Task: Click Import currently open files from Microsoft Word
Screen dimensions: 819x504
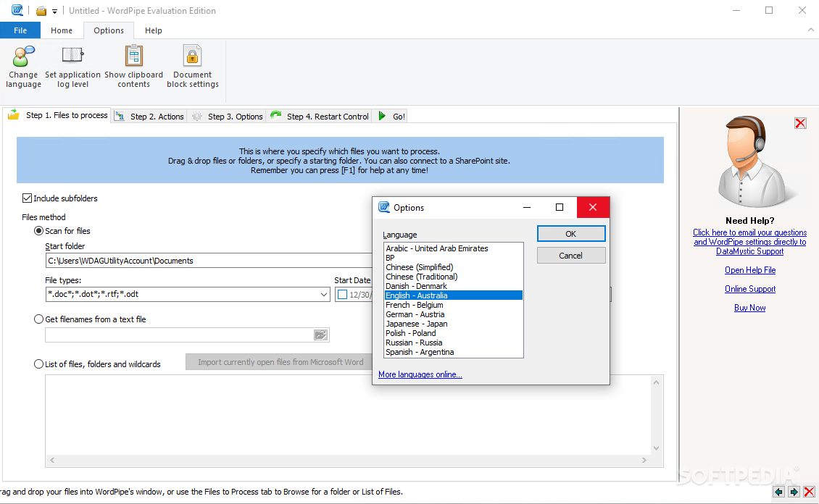Action: [x=280, y=362]
